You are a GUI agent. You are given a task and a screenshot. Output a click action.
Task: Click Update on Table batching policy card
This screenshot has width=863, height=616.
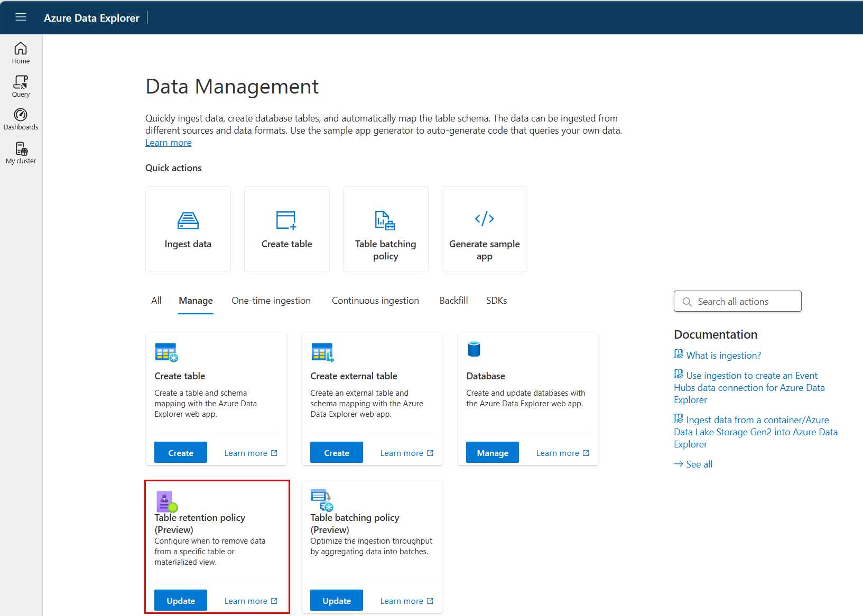click(337, 601)
